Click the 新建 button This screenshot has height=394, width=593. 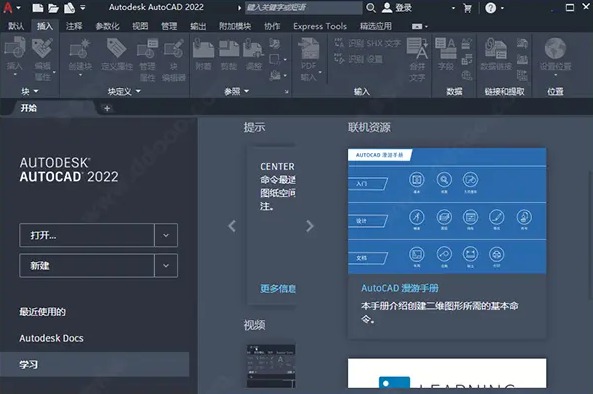(x=87, y=265)
